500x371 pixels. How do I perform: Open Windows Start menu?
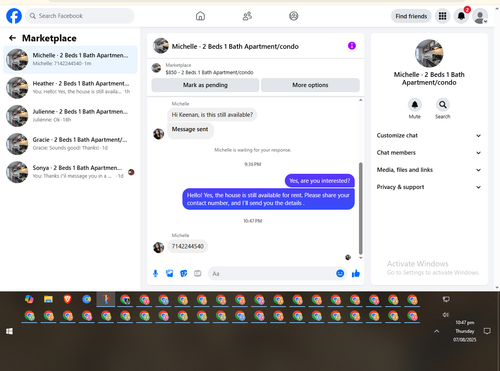pyautogui.click(x=10, y=331)
